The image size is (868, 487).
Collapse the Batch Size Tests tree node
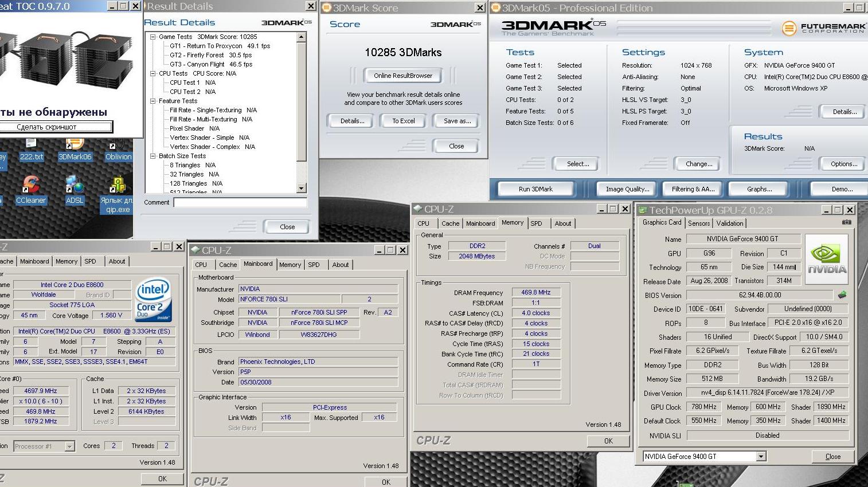pos(153,156)
